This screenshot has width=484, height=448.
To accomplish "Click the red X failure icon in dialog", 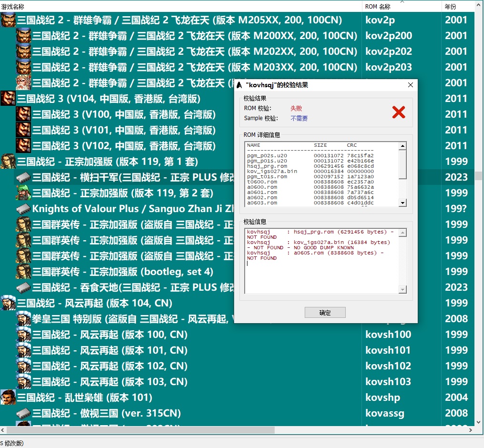I will pyautogui.click(x=399, y=112).
